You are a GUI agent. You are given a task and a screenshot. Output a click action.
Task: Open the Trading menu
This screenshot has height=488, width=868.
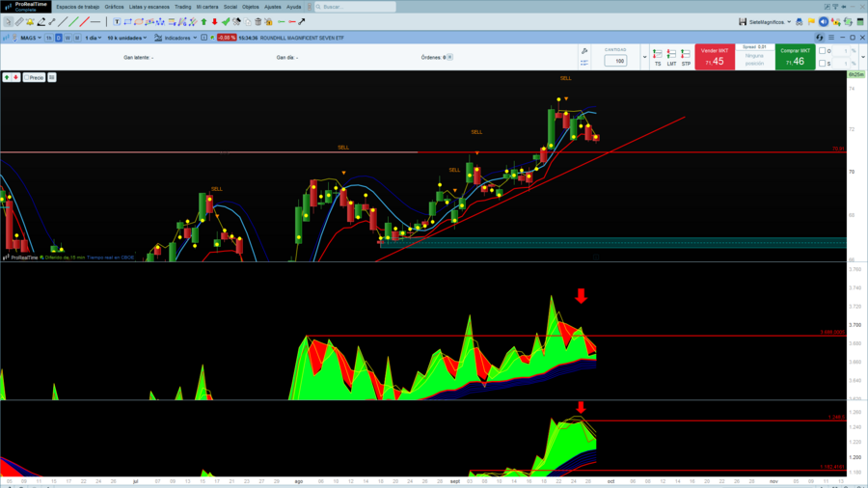182,7
